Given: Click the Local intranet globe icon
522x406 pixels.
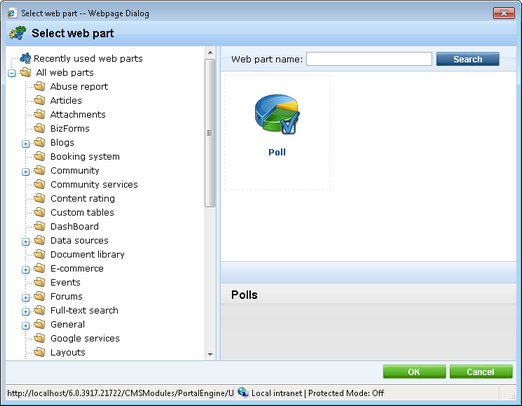Looking at the screenshot, I should [x=243, y=393].
